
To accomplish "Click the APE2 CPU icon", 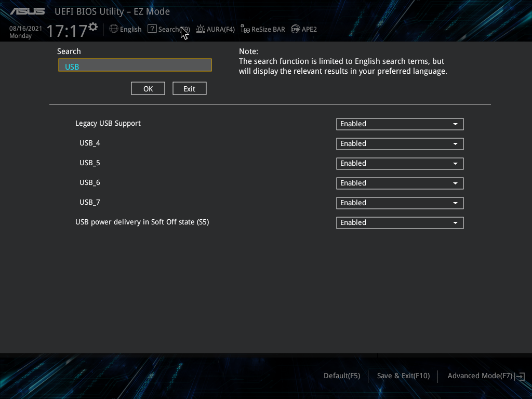I will click(x=296, y=29).
